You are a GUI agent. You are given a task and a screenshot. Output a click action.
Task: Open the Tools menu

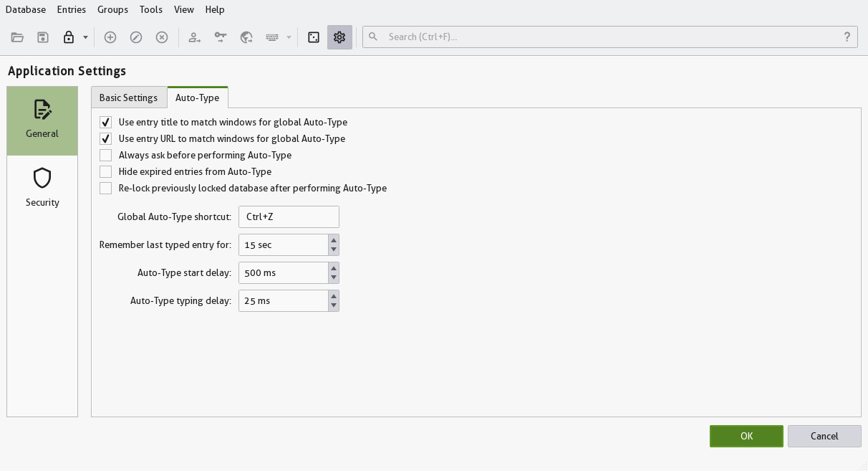(x=150, y=9)
